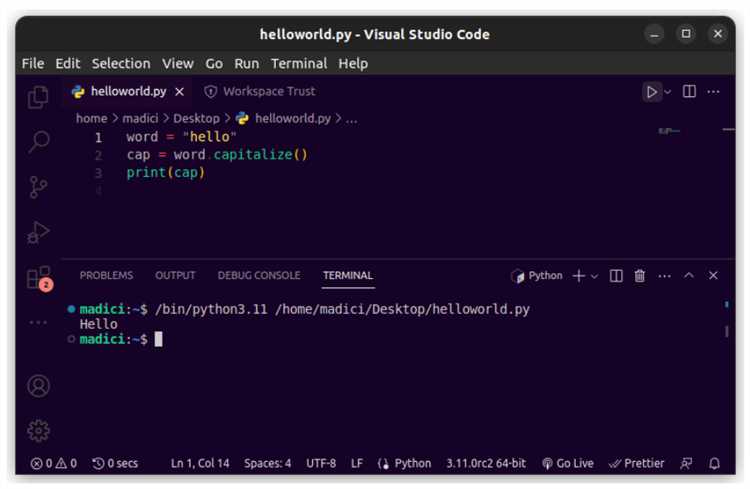Open errors and warnings status item
Viewport: 750px width, 489px height.
click(54, 463)
